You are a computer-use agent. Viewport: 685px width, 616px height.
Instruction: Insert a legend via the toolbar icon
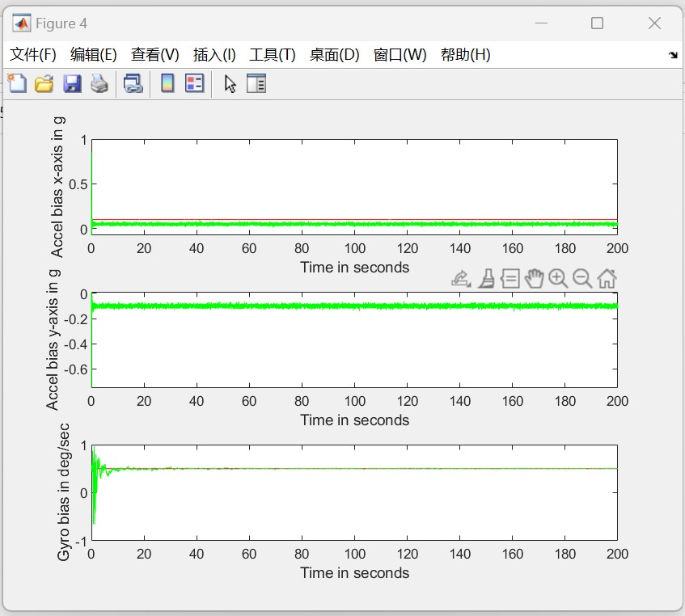tap(194, 83)
